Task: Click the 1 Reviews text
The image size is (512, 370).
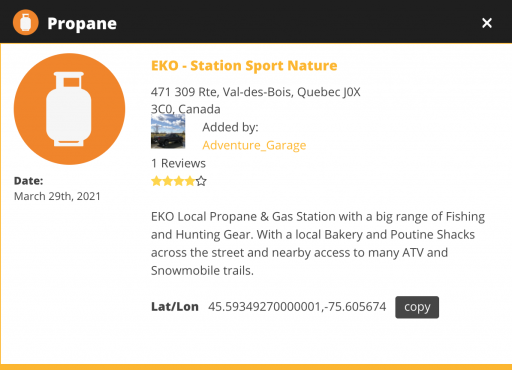Action: pos(178,163)
